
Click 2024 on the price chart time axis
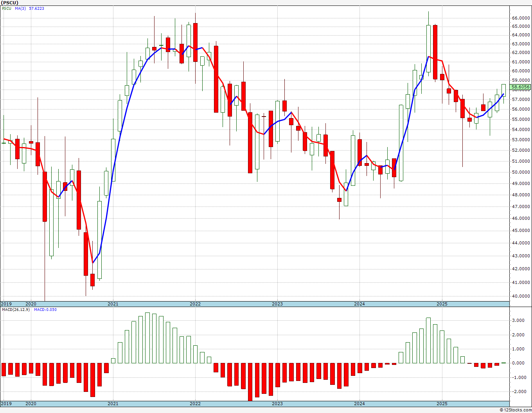click(x=359, y=304)
